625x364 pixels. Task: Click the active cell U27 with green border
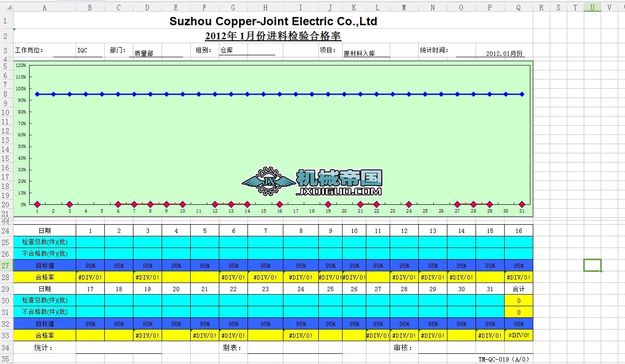click(x=592, y=265)
